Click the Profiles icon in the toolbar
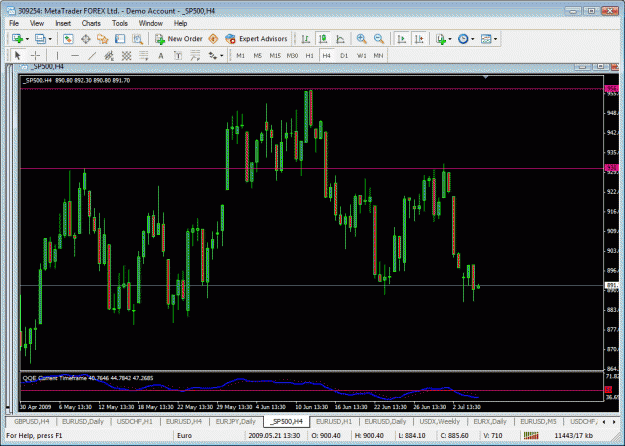Screen dimensions: 625x446 [x=40, y=39]
